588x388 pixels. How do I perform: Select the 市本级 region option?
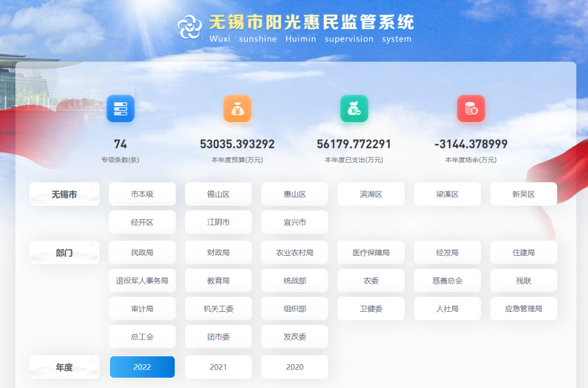pyautogui.click(x=142, y=194)
